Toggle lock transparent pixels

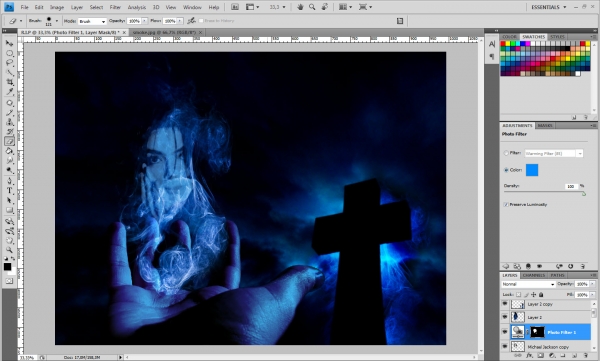tap(518, 294)
